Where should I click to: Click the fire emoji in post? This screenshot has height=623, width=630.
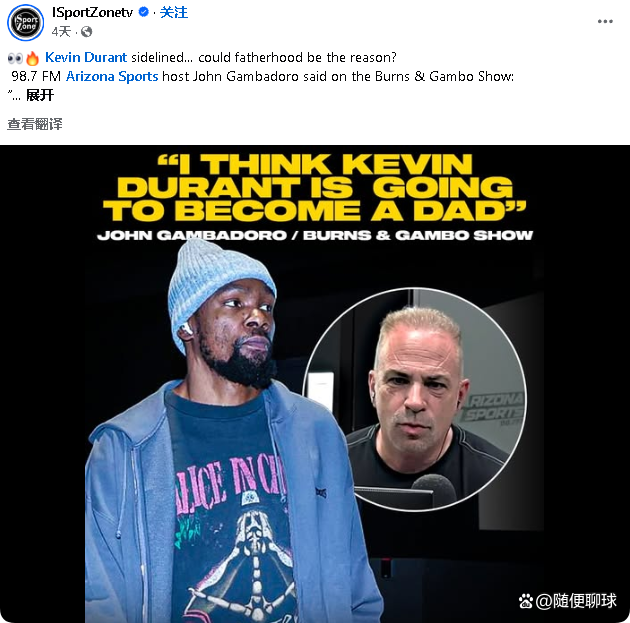[x=32, y=58]
